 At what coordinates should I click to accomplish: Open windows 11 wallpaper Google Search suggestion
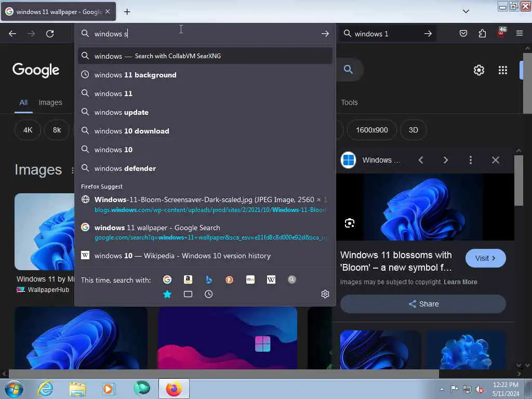pyautogui.click(x=205, y=232)
